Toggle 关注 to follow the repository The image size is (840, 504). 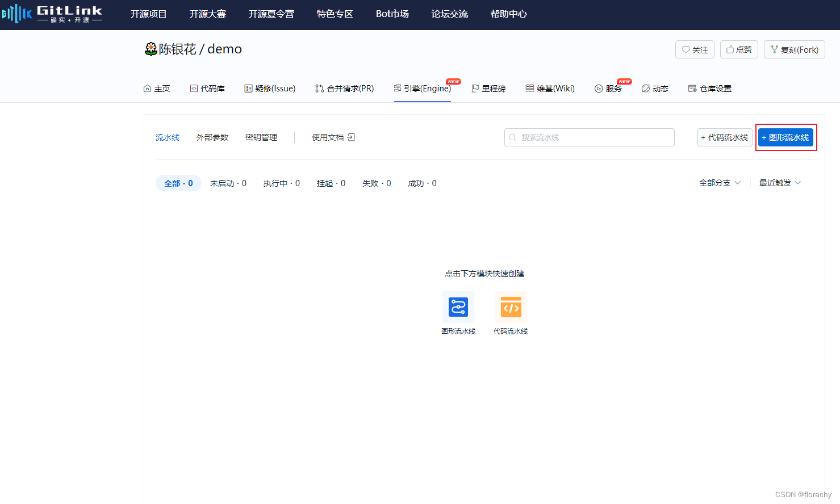pyautogui.click(x=695, y=49)
